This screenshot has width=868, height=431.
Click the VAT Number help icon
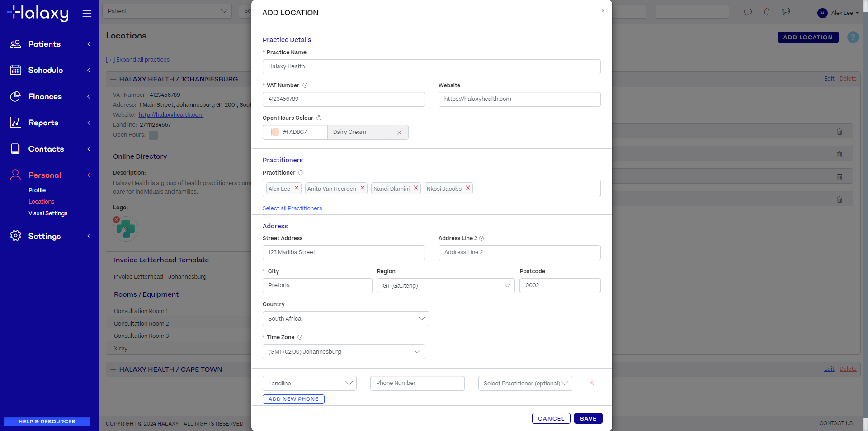click(x=305, y=85)
